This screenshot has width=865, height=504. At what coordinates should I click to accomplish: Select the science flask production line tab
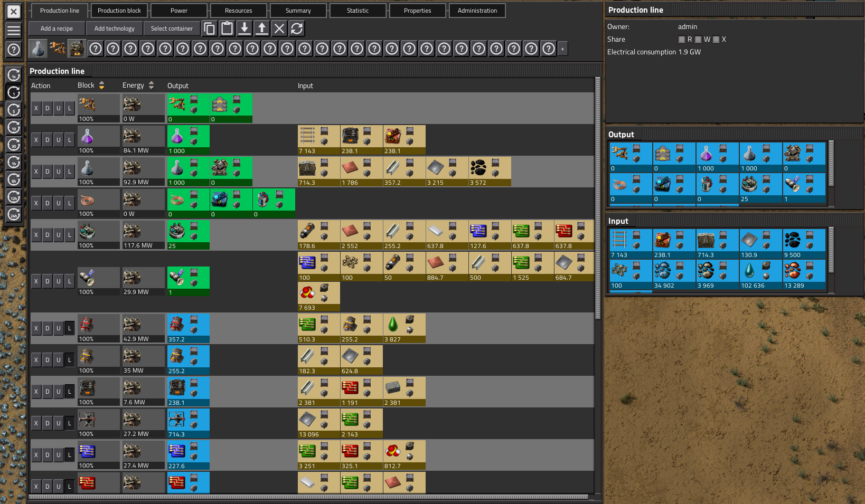tap(38, 49)
